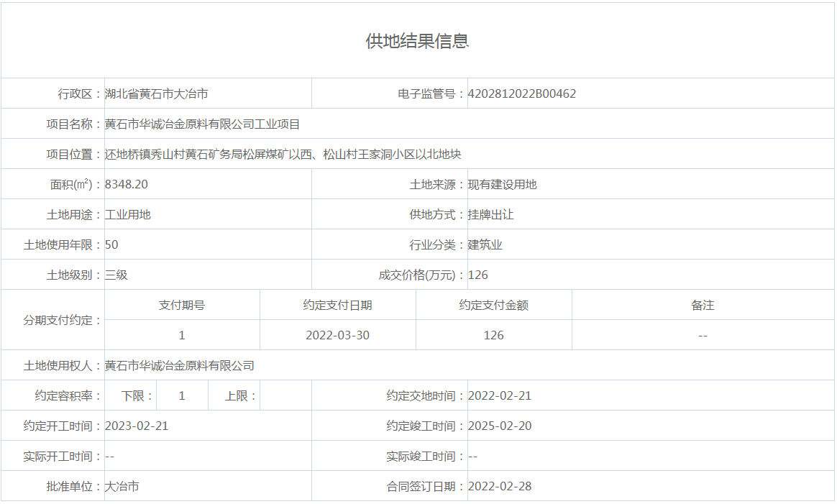Click industry category value 建筑业
Image resolution: width=837 pixels, height=504 pixels.
point(485,245)
